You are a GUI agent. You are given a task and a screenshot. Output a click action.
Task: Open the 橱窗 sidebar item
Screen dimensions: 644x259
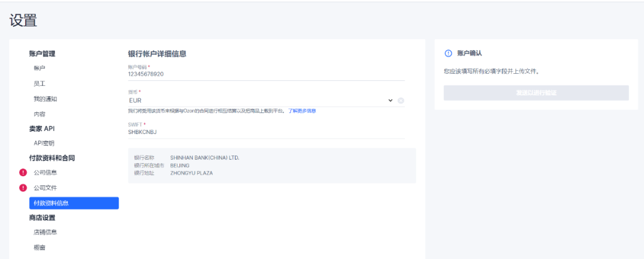click(39, 247)
